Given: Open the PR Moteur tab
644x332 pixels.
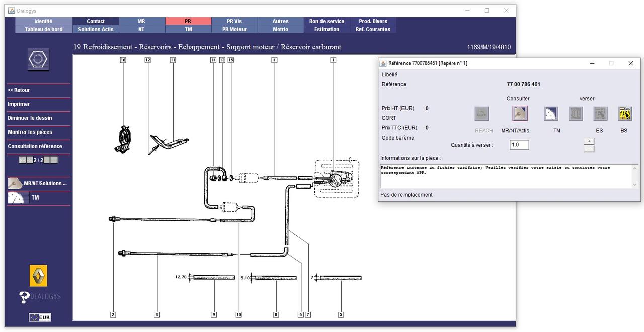Looking at the screenshot, I should pyautogui.click(x=234, y=29).
